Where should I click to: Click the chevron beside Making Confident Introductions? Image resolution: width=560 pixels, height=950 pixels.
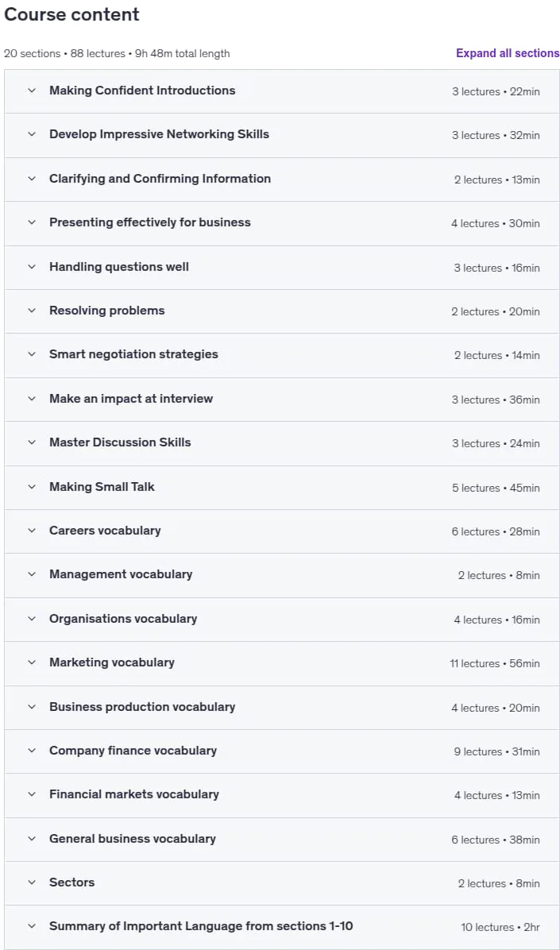[x=32, y=91]
